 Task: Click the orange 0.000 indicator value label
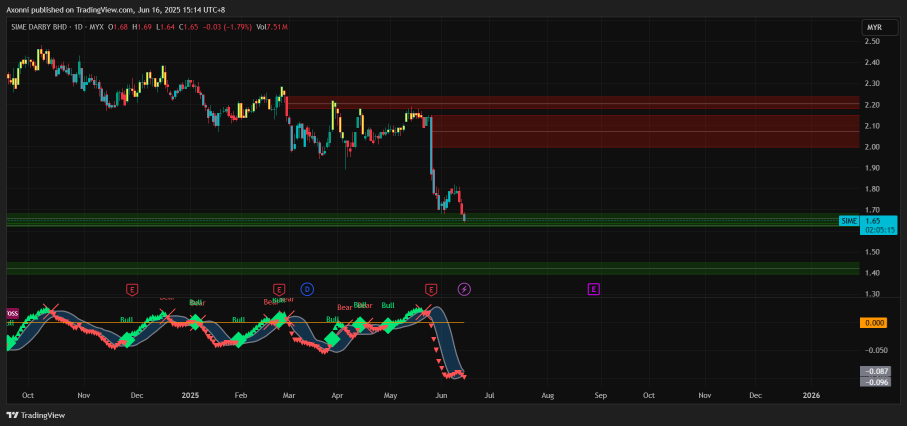pos(875,323)
